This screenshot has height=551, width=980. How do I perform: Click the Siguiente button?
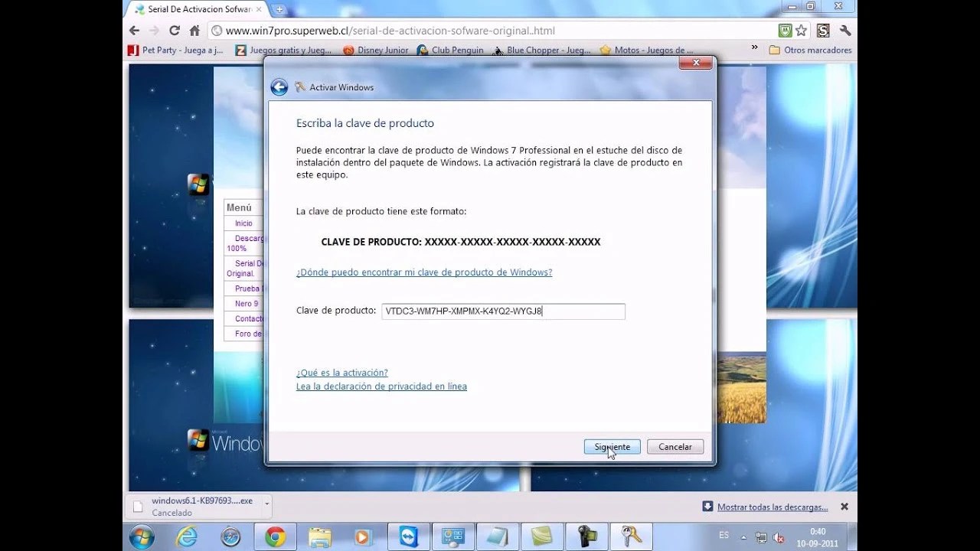tap(612, 446)
